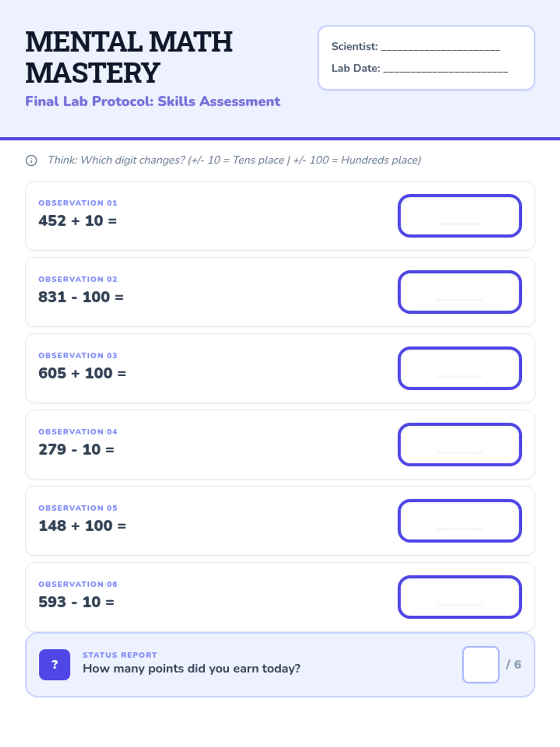This screenshot has width=560, height=747.
Task: Select the answer field for 279 - 10
Action: click(x=460, y=444)
